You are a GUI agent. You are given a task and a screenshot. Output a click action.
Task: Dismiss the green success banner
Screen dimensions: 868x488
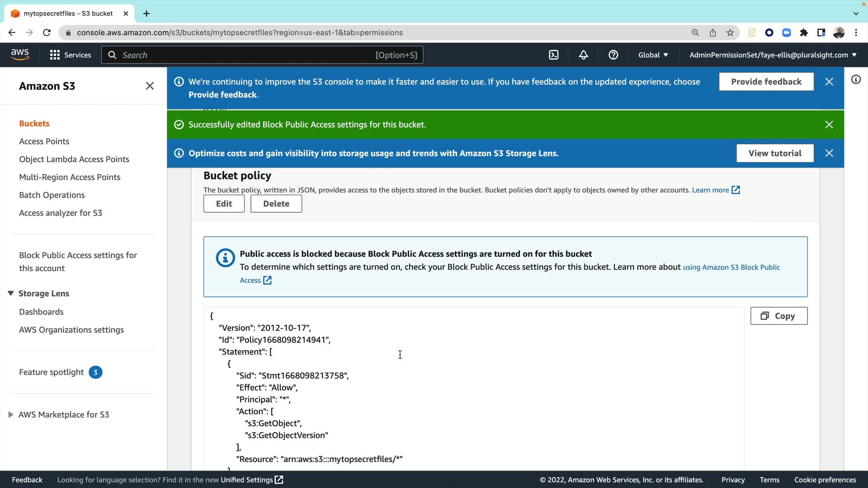pos(829,125)
